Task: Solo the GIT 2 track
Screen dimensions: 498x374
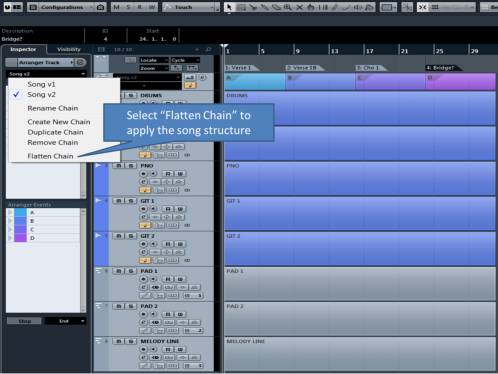Action: [x=131, y=236]
